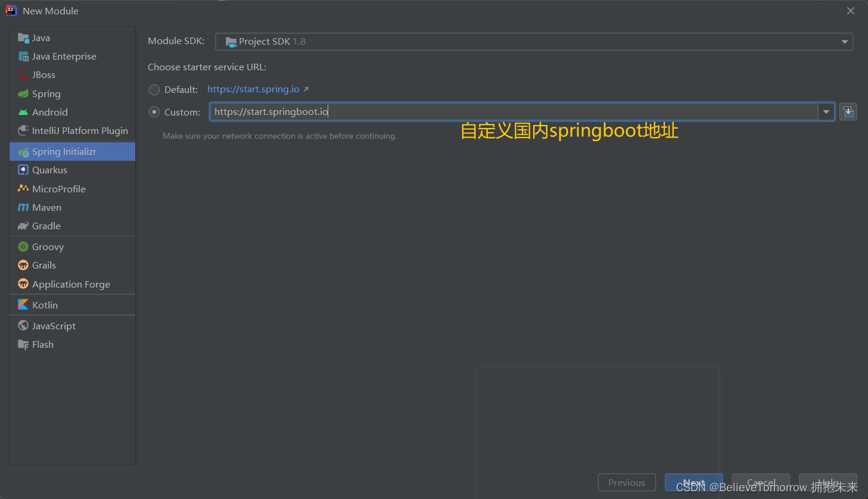The width and height of the screenshot is (868, 499).
Task: Click the Help button
Action: pos(828,482)
